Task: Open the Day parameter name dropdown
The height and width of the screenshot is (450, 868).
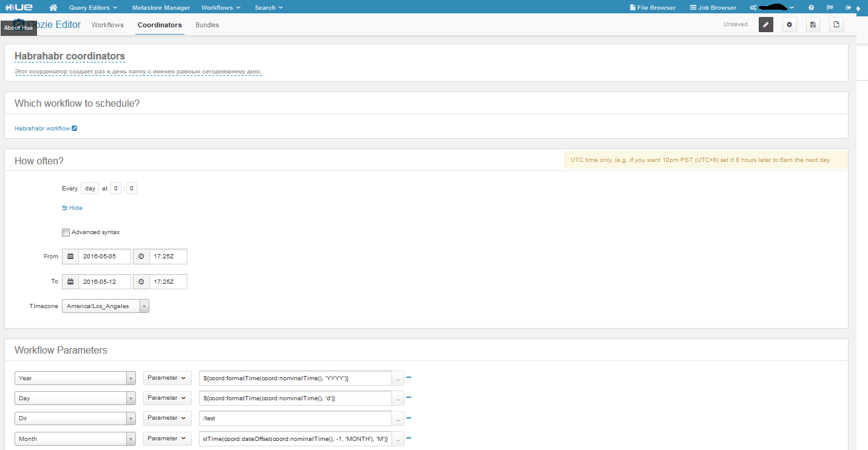Action: coord(75,398)
